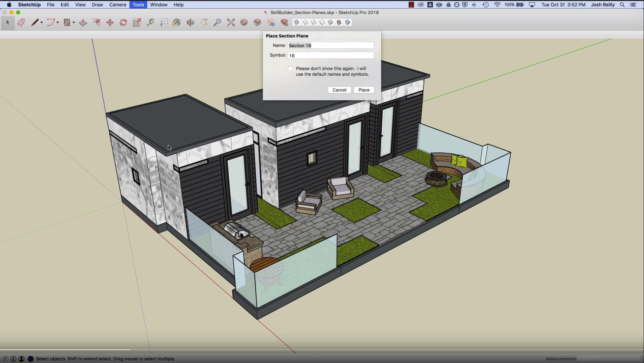Click the Zoom Extents icon
This screenshot has width=644, height=363.
231,22
